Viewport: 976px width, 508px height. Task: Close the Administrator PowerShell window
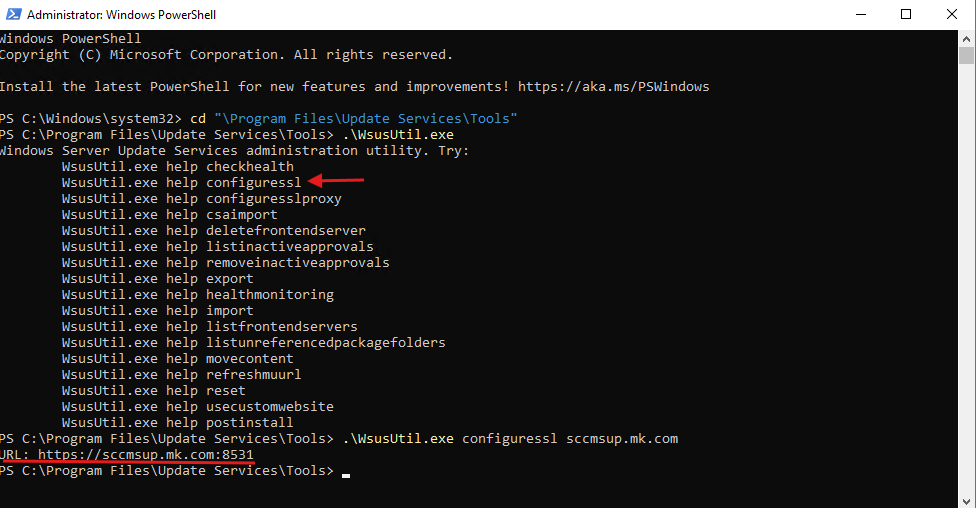[x=952, y=15]
